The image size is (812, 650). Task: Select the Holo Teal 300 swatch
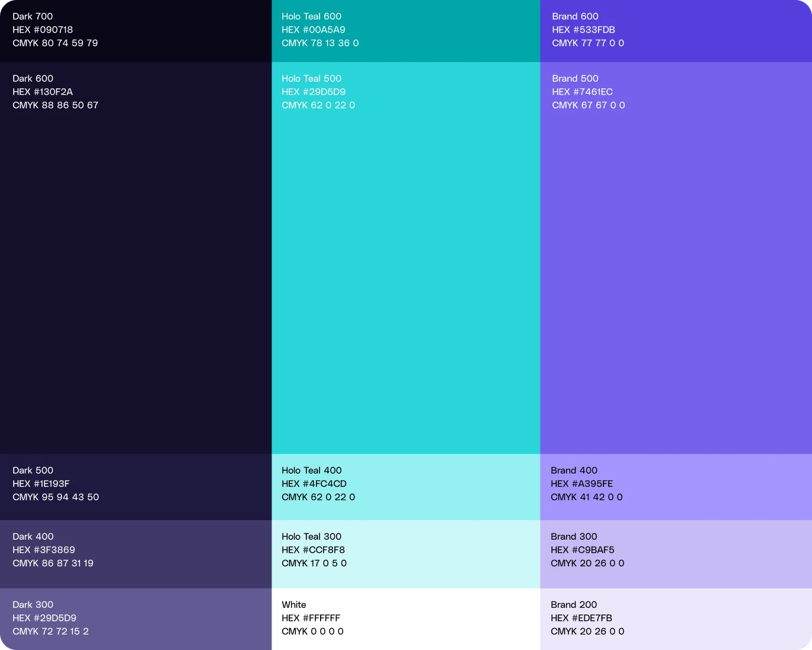tap(405, 553)
